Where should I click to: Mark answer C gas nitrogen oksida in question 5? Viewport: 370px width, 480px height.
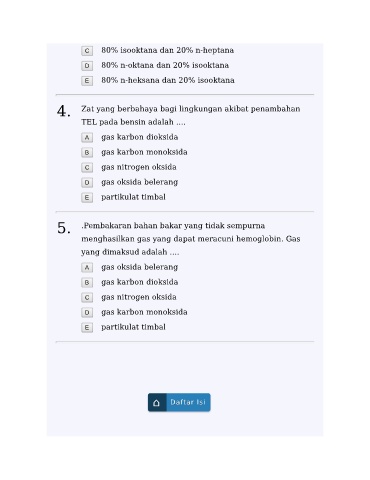(87, 297)
